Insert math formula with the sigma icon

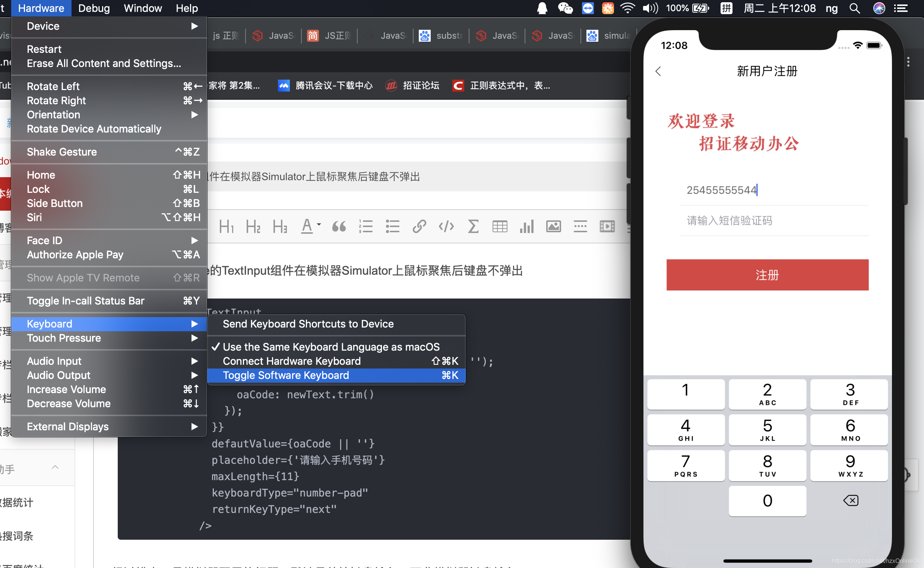point(473,227)
